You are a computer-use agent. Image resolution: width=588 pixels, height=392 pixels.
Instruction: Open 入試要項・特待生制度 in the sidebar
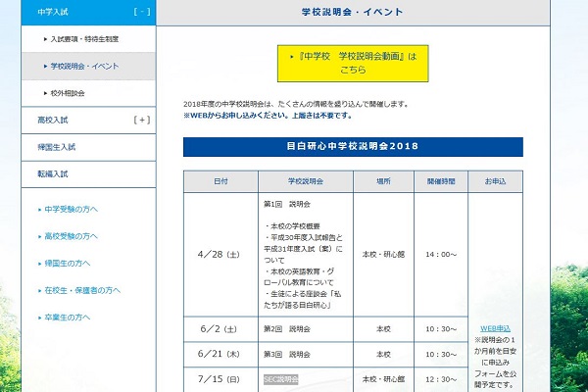(x=84, y=38)
